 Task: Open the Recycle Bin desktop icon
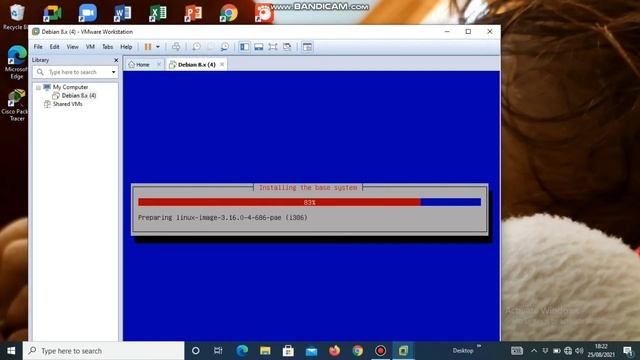point(16,17)
